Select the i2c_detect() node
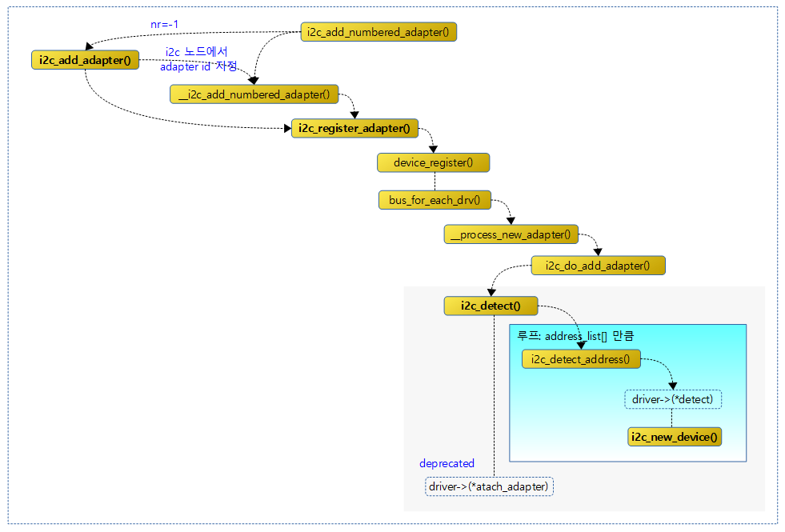 [x=491, y=306]
